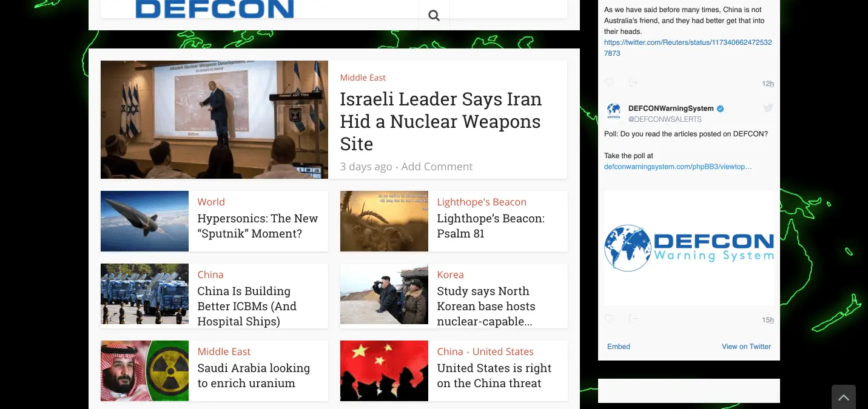Click the DEFCONWarningSystem tweet avatar
868x409 pixels.
pyautogui.click(x=614, y=111)
